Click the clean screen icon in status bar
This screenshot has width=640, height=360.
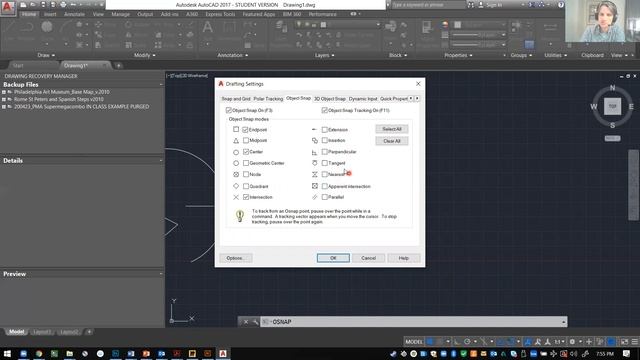click(624, 341)
